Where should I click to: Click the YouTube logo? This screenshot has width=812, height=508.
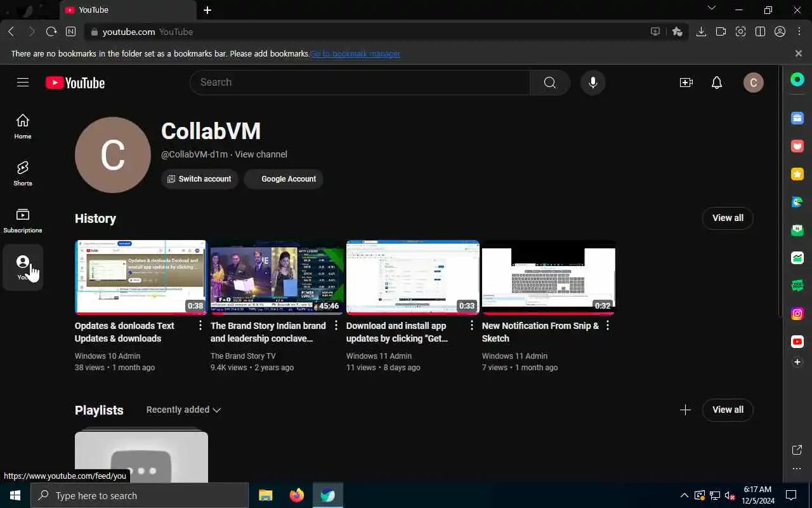coord(75,83)
